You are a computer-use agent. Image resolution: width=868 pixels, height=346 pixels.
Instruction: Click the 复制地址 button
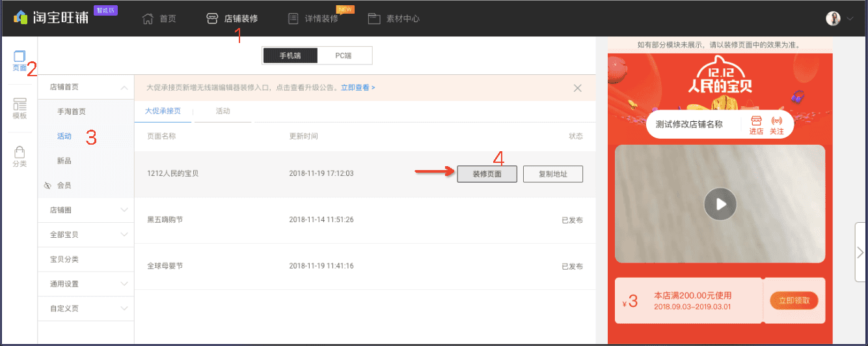[x=553, y=174]
